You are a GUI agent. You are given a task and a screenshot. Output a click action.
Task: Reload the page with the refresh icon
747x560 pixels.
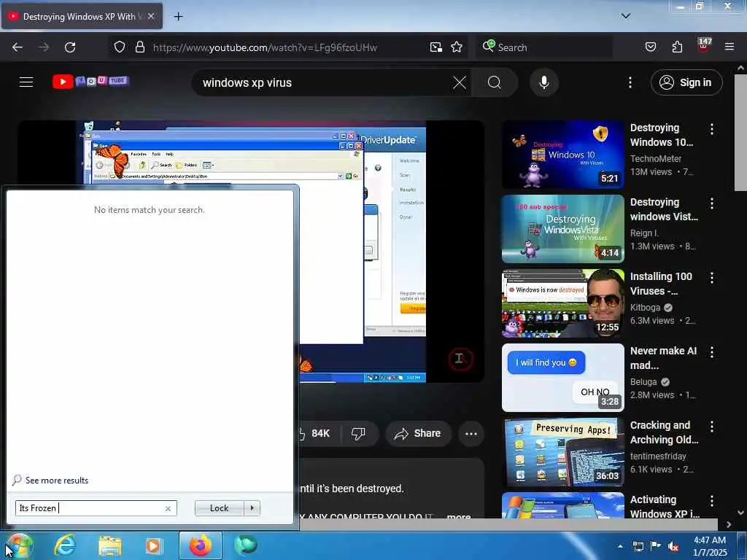tap(70, 47)
